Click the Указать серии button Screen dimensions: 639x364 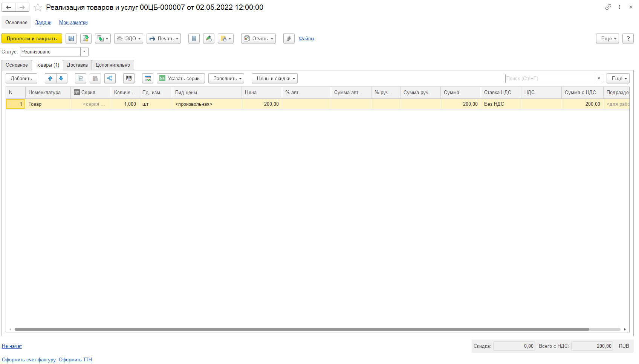(181, 78)
